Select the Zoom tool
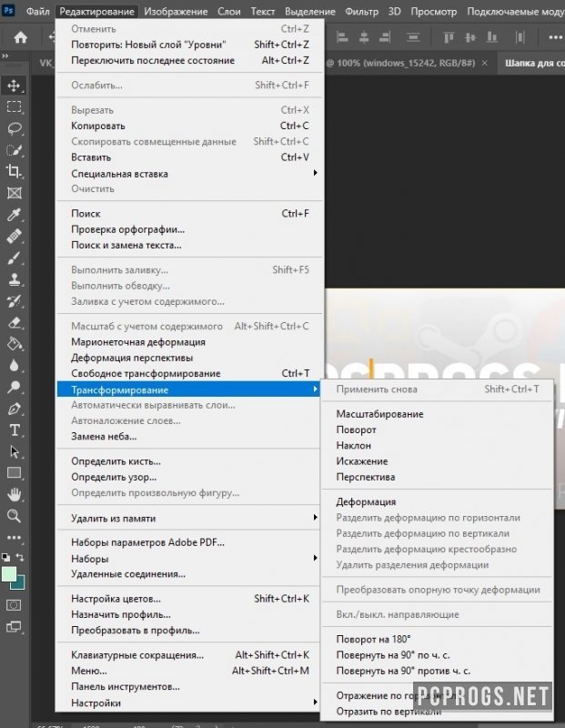565x728 pixels. point(14,516)
